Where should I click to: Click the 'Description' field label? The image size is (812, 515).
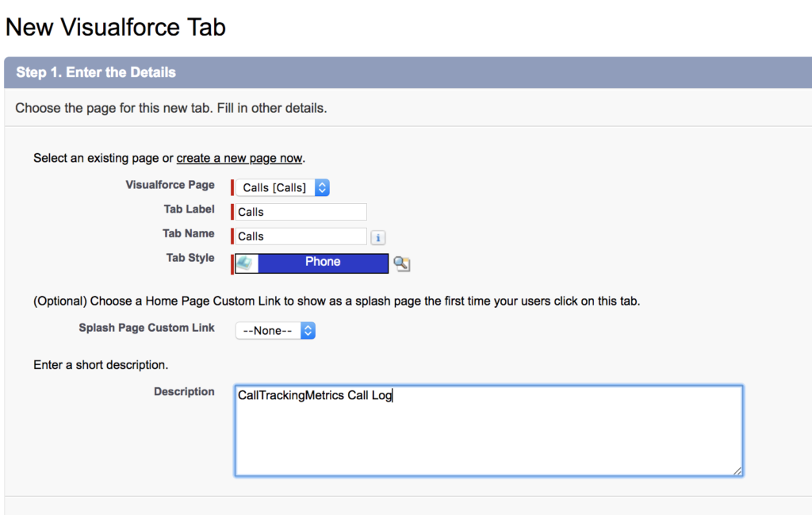pyautogui.click(x=184, y=392)
